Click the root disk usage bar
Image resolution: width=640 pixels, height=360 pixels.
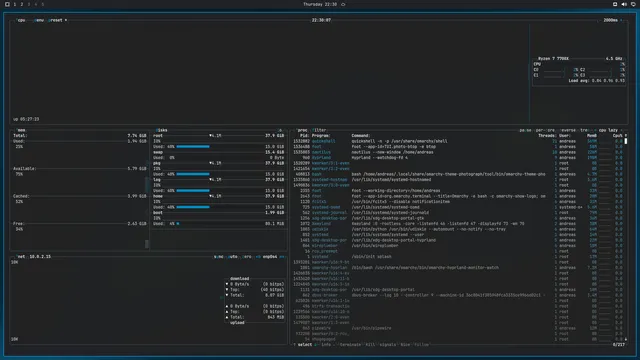[x=193, y=147]
